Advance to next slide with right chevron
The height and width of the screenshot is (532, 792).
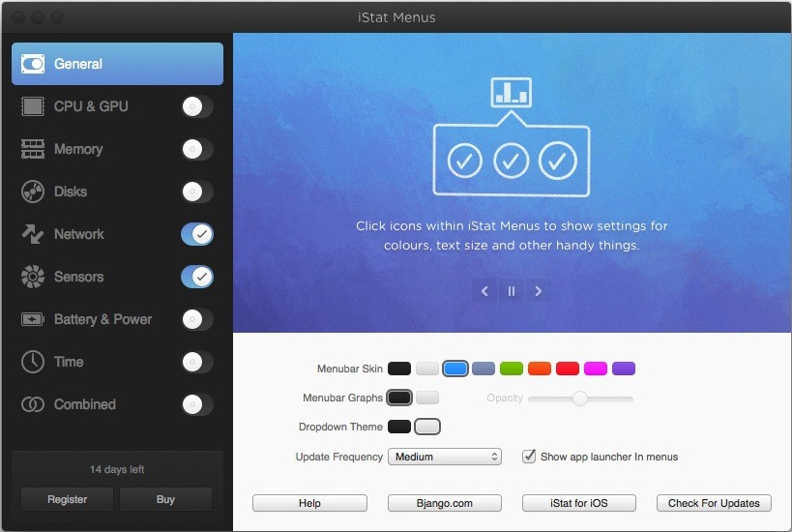tap(538, 291)
